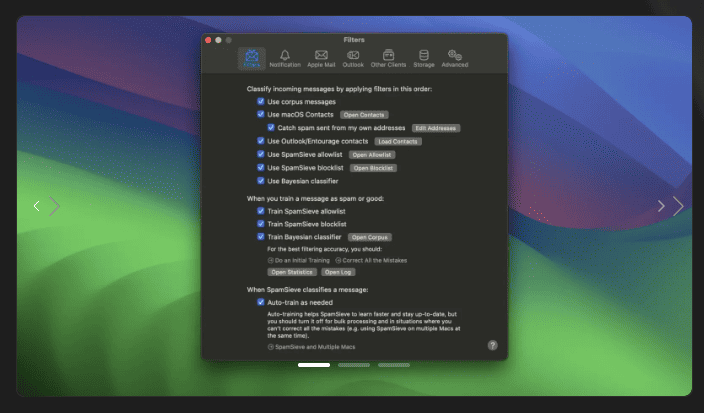Click the help question mark button

click(493, 345)
